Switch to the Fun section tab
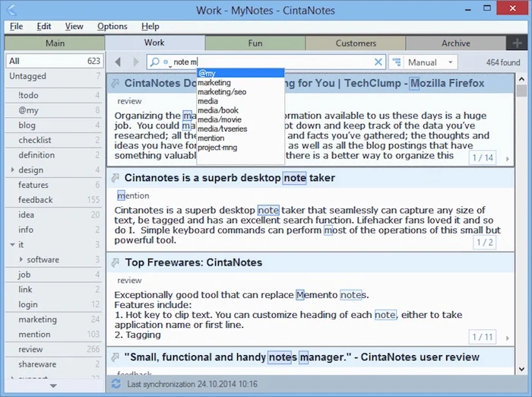 [255, 43]
